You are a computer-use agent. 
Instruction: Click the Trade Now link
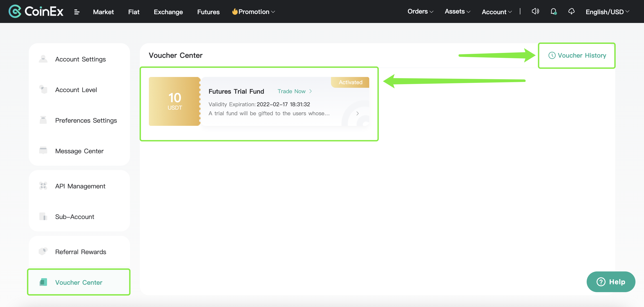point(295,91)
